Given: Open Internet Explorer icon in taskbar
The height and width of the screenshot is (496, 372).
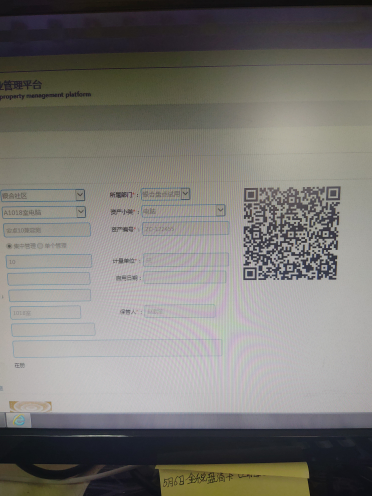Looking at the screenshot, I should pos(19,420).
